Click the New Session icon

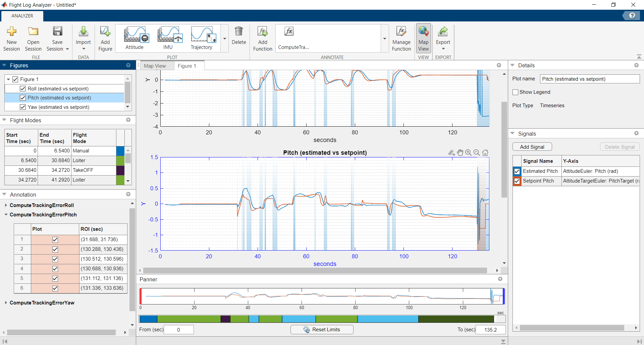(12, 32)
